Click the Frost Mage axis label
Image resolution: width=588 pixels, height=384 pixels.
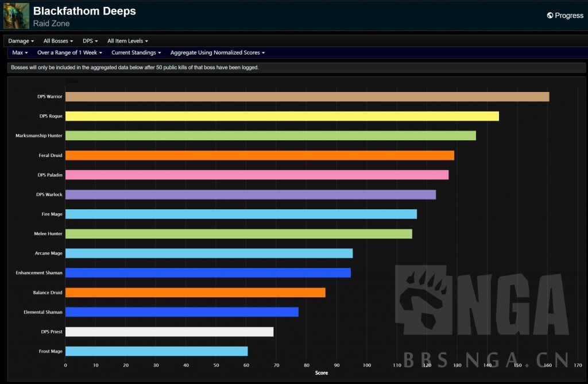[x=51, y=351]
